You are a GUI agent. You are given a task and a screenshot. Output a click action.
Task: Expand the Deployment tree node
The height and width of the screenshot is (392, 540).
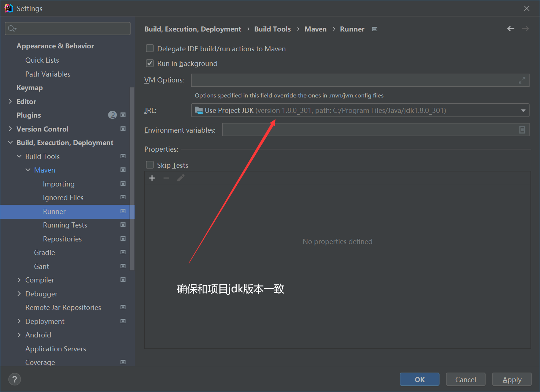tap(19, 321)
